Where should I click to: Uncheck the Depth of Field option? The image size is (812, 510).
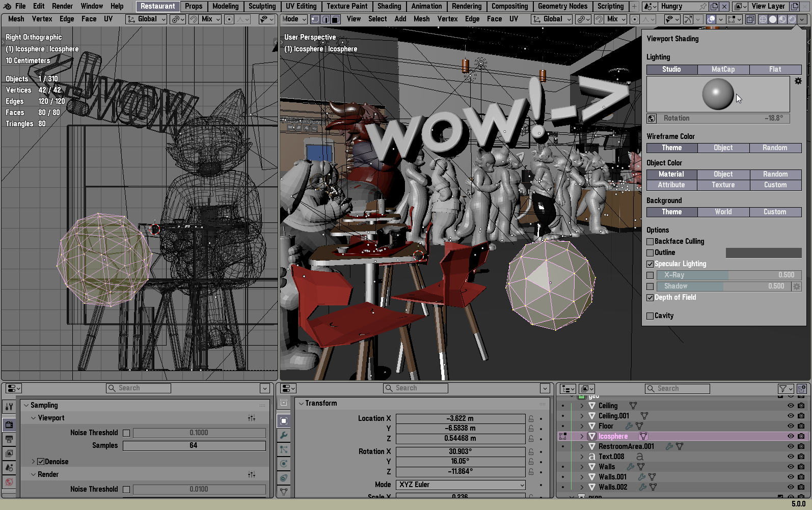click(x=650, y=298)
